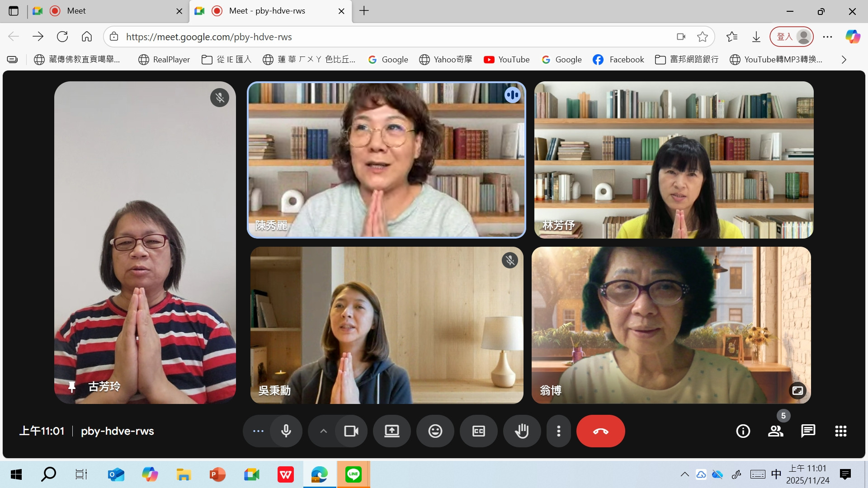
Task: Click picture-in-picture icon on 翁博 tile
Action: tap(797, 390)
